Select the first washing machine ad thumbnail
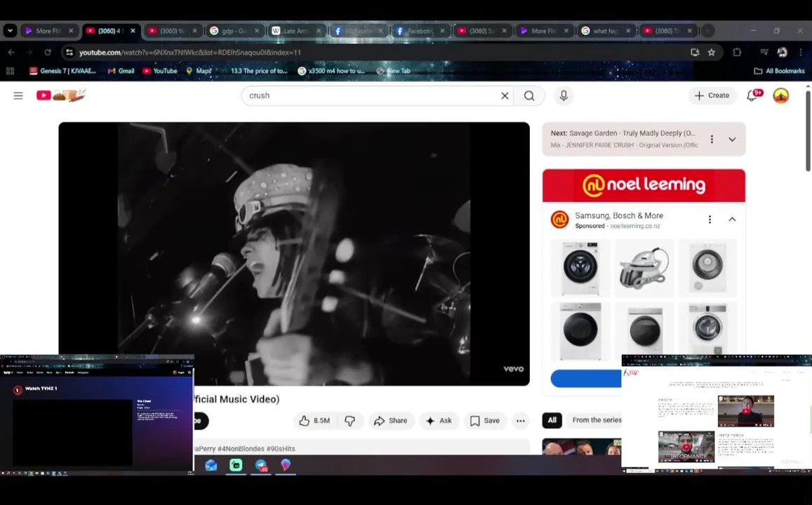 580,268
